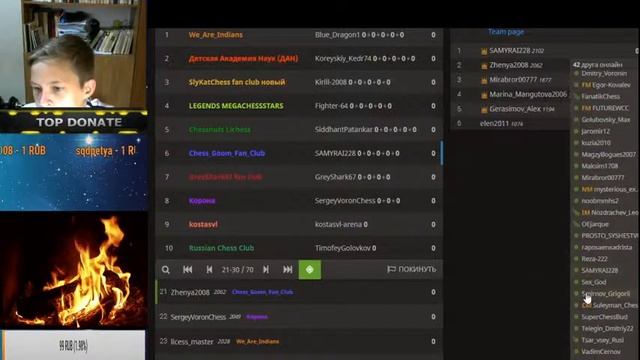Open the Team page link
640x360 pixels.
coord(506,32)
